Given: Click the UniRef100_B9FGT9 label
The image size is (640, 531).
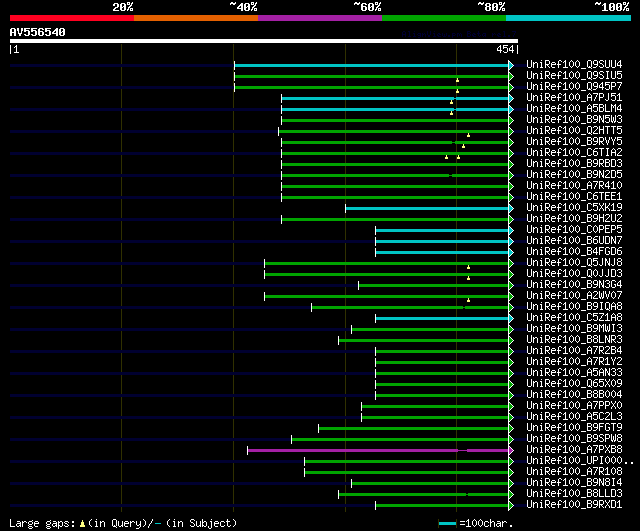Looking at the screenshot, I should [574, 428].
